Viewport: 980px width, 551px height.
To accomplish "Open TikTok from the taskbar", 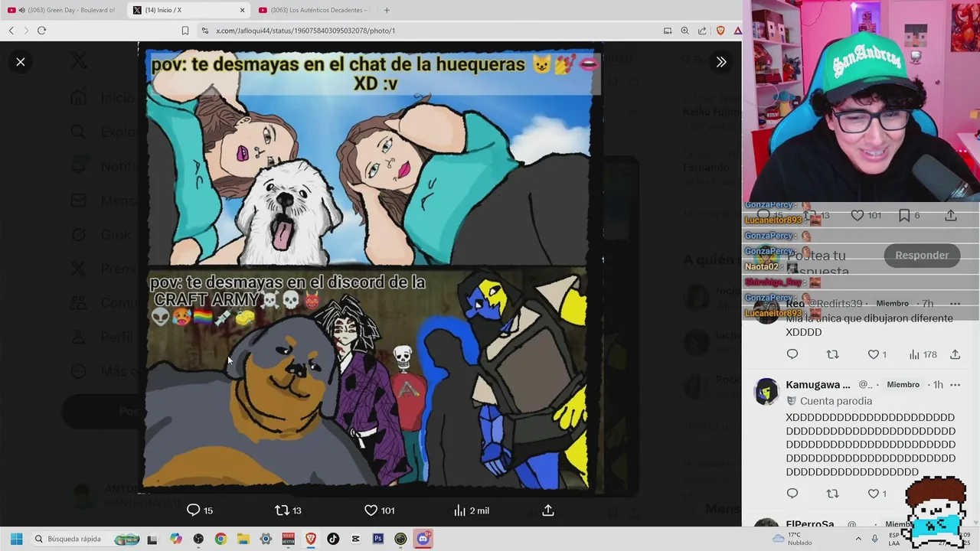I will 333,539.
